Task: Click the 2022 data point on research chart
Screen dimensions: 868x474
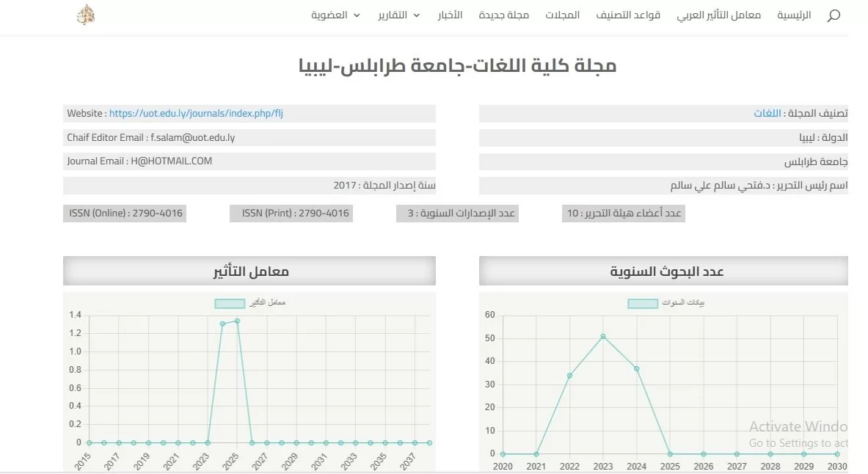Action: tap(569, 376)
